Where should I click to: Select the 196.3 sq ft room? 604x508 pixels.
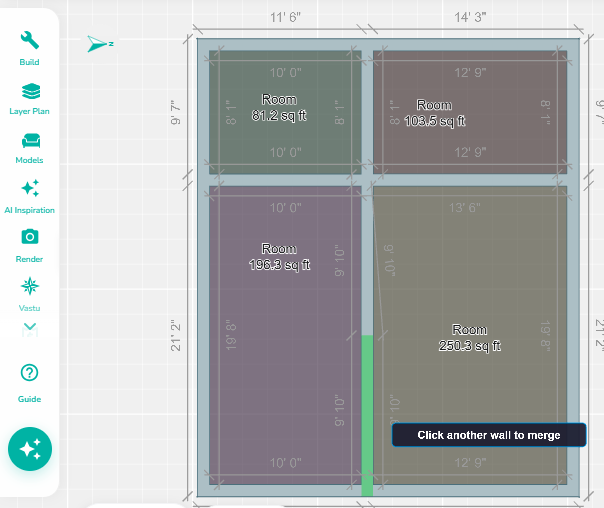tap(285, 335)
